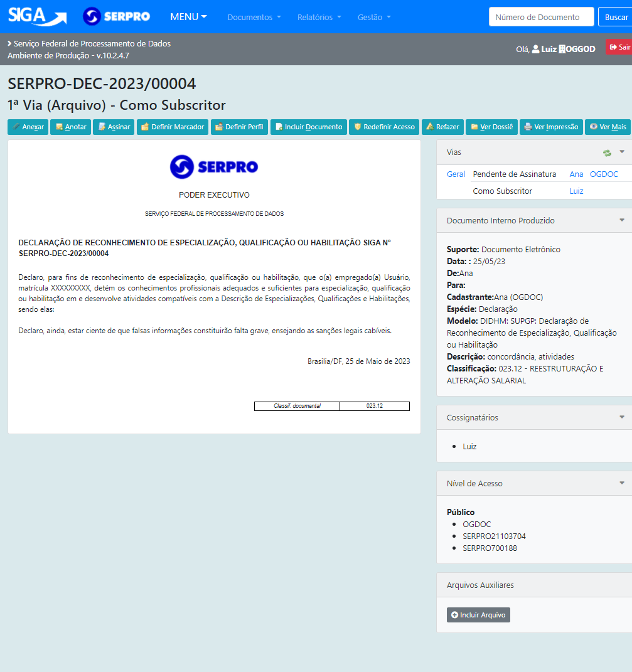This screenshot has width=632, height=672.
Task: Click Ver Dossiê button
Action: (491, 127)
